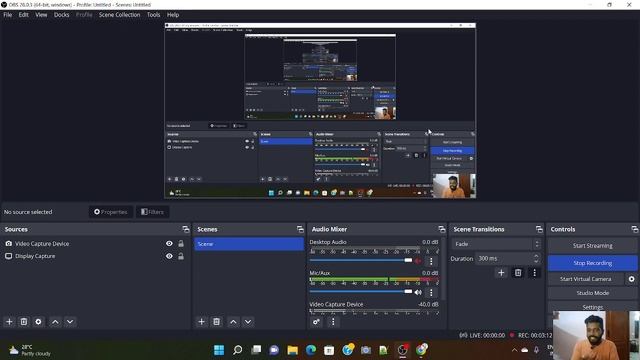Undock the Scenes panel
The height and width of the screenshot is (360, 640).
pyautogui.click(x=300, y=229)
